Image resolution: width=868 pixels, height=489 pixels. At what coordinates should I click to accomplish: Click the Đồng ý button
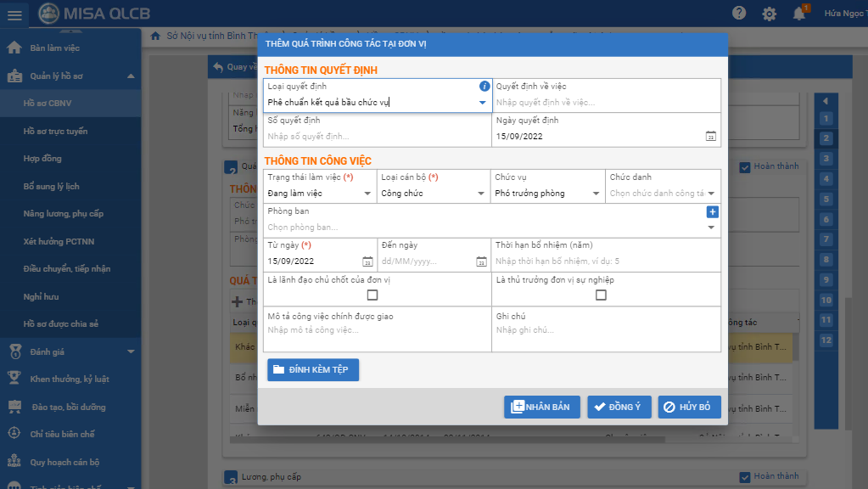(619, 407)
